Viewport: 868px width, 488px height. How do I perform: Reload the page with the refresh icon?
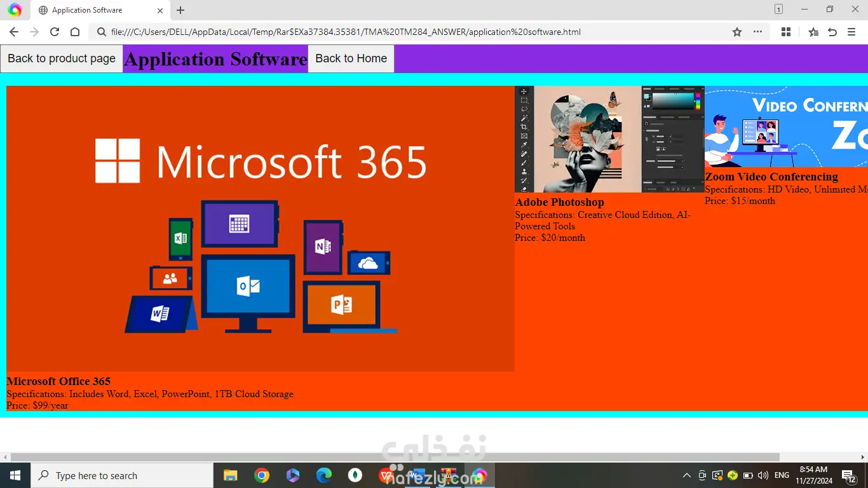(55, 32)
